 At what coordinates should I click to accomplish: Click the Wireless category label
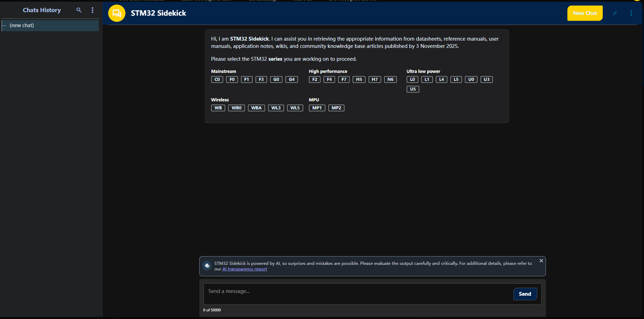220,100
